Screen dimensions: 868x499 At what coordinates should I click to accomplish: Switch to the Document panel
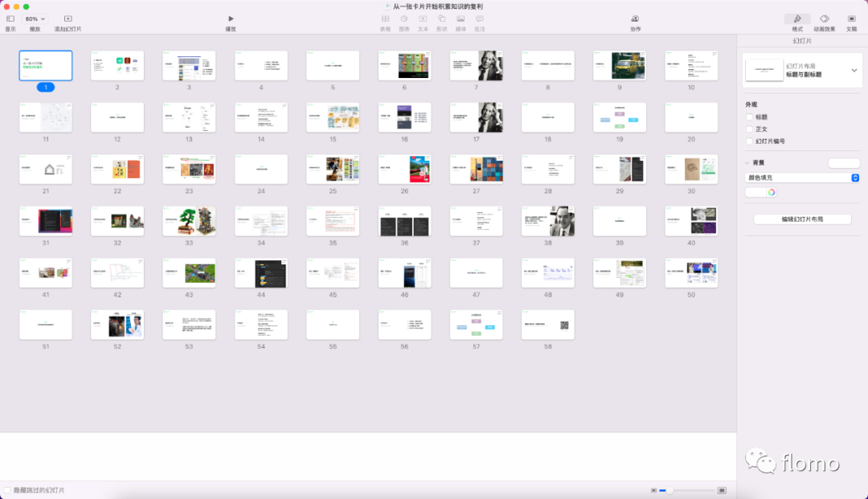pyautogui.click(x=851, y=18)
